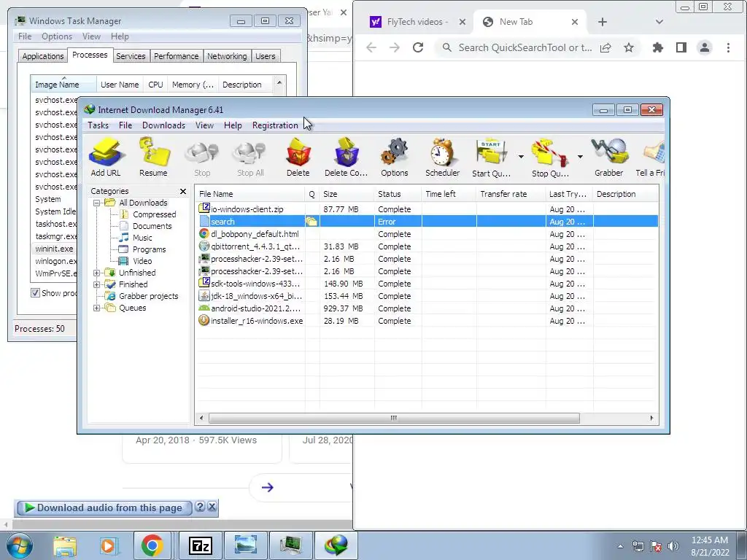Click the volume speaker tray icon
Viewport: 747px width, 560px height.
[x=673, y=546]
